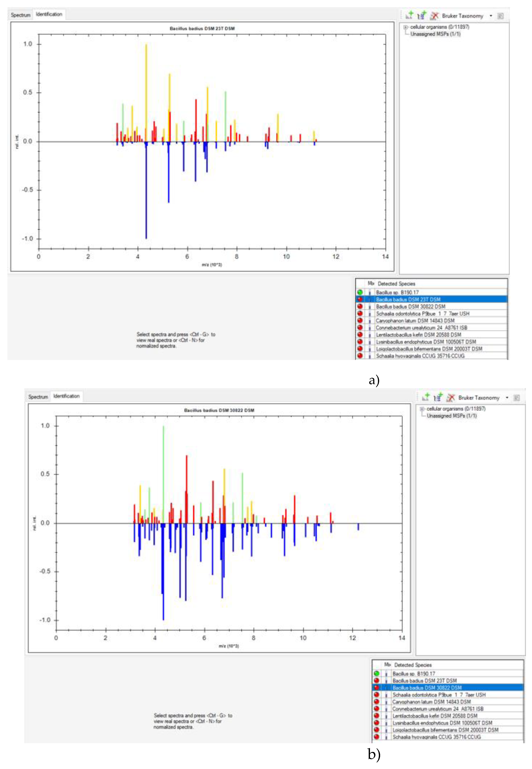
Task: Expand cellular organisms tree node in lower panel
Action: (422, 409)
